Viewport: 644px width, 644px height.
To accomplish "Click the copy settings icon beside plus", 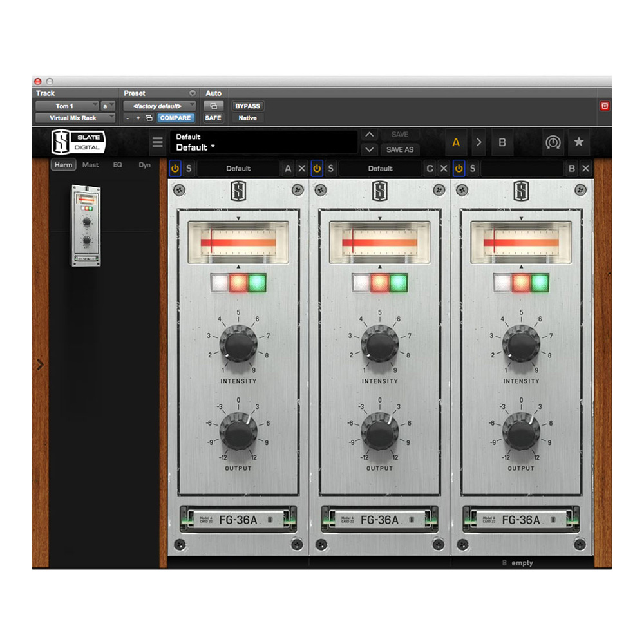I will [149, 118].
